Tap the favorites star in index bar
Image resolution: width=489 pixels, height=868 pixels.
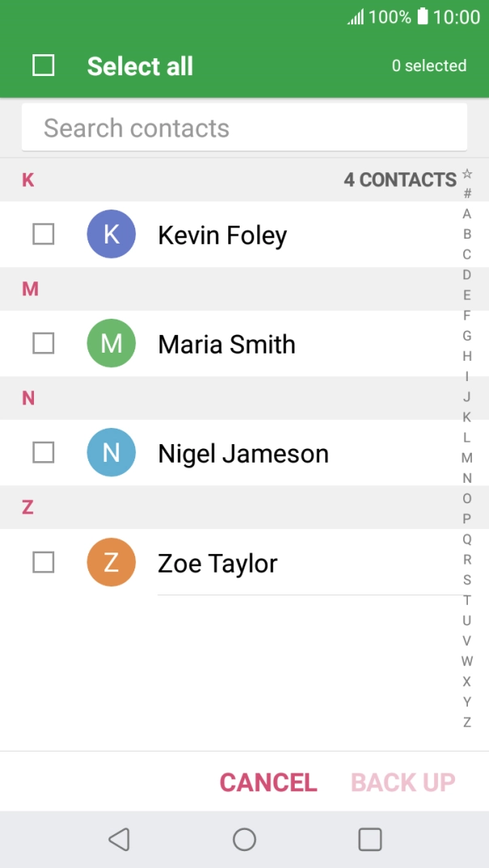click(x=467, y=174)
